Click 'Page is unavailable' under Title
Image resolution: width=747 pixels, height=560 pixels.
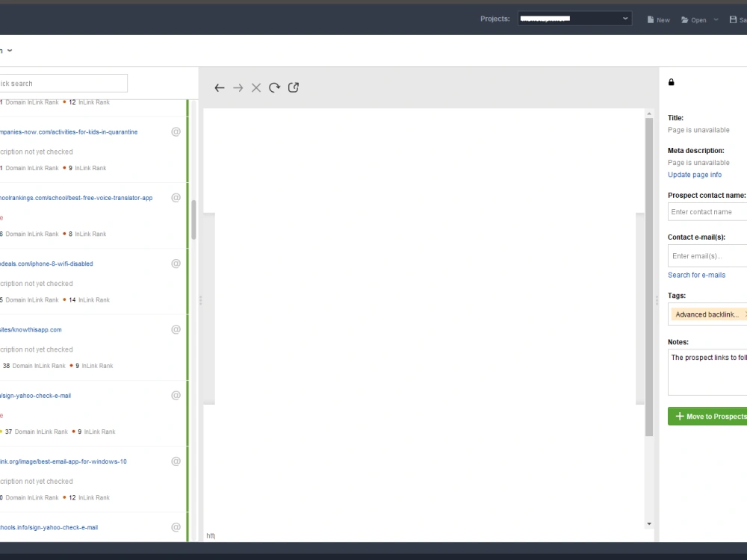coord(698,130)
